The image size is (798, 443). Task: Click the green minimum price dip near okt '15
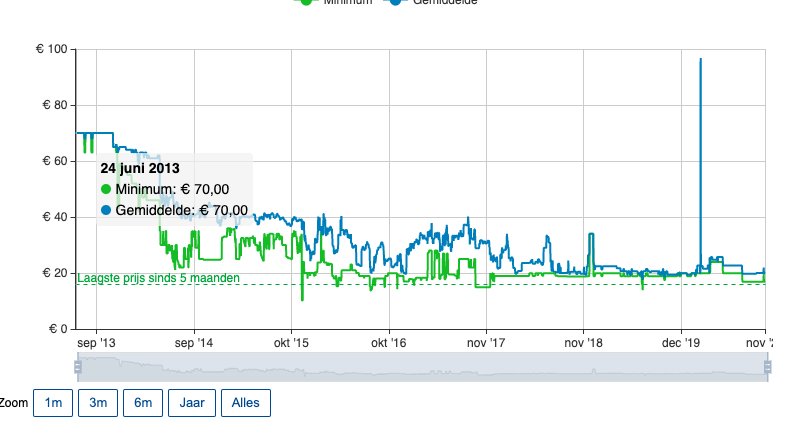coord(302,298)
